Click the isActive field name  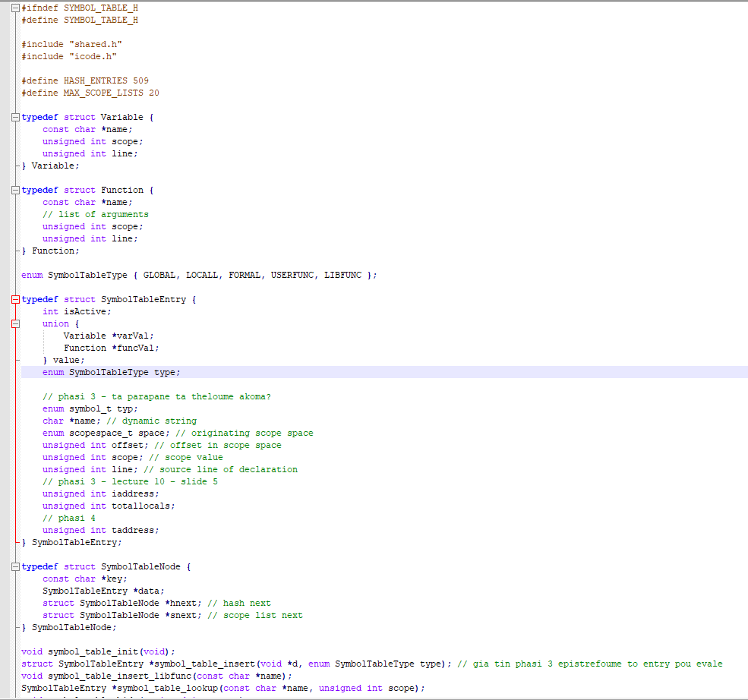(x=87, y=312)
